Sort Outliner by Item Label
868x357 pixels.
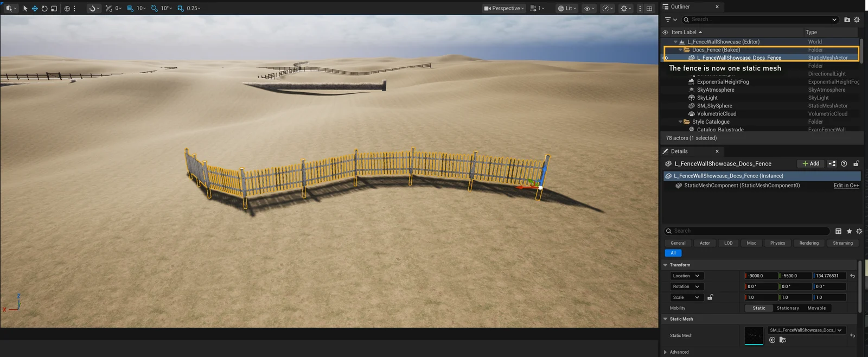(x=686, y=32)
